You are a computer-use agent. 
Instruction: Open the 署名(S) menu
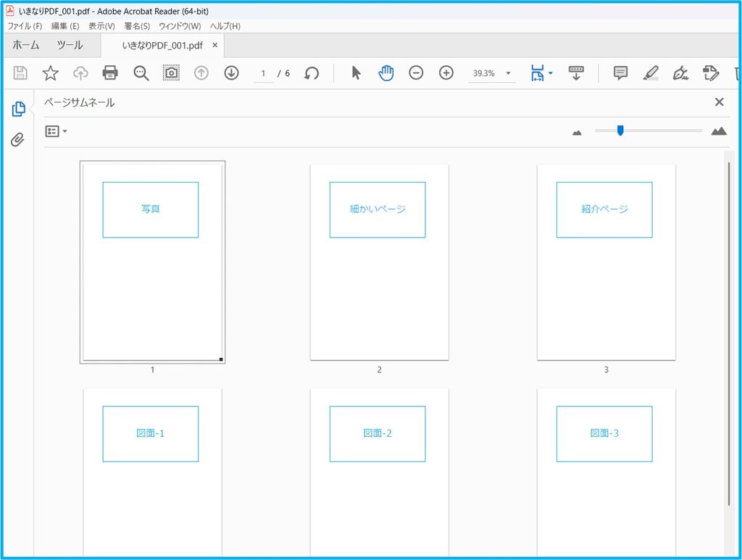pos(137,26)
